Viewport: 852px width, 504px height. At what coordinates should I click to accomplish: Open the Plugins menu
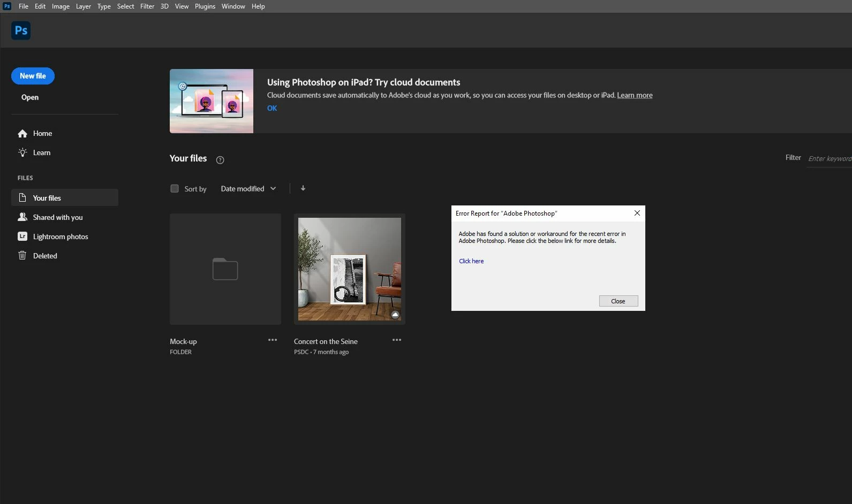pyautogui.click(x=205, y=6)
